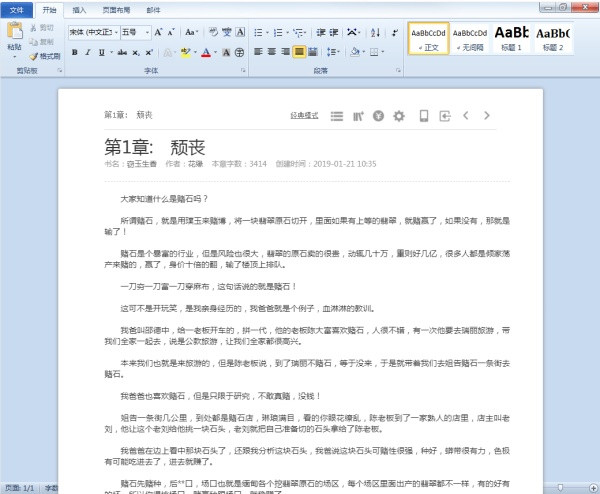600x494 pixels.
Task: Click the Paste (粘贴) icon
Action: [14, 33]
